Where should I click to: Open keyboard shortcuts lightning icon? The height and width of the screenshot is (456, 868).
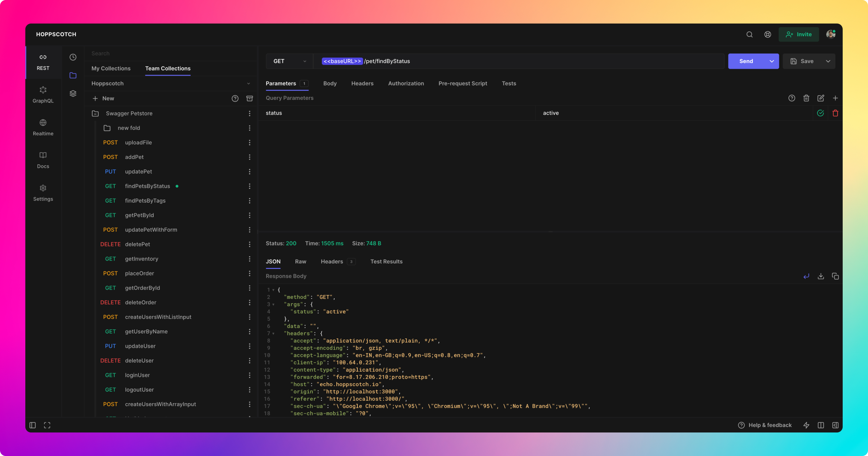click(806, 425)
